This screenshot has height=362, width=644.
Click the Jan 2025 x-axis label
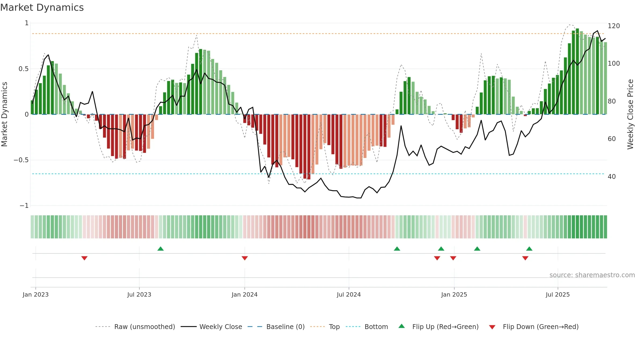(454, 294)
